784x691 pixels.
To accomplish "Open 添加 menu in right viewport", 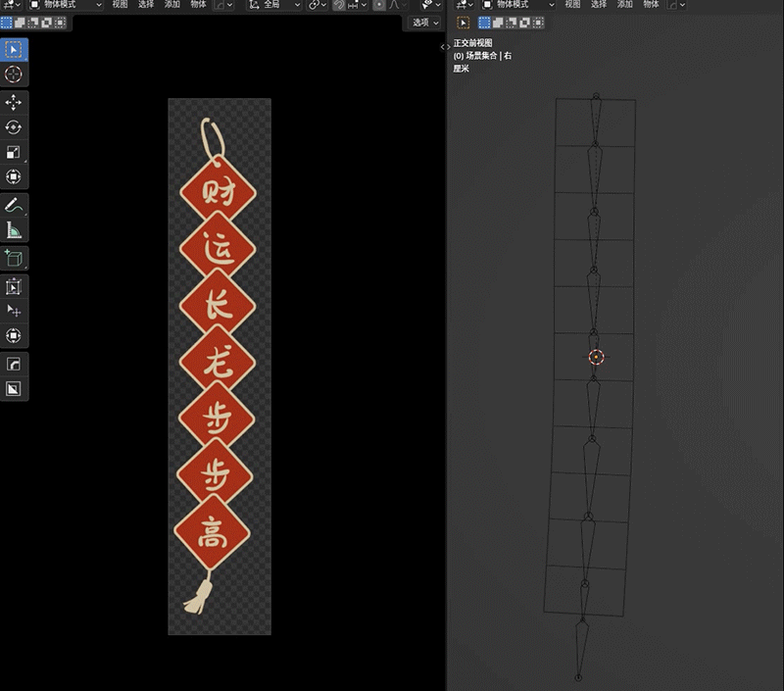I will click(x=624, y=5).
